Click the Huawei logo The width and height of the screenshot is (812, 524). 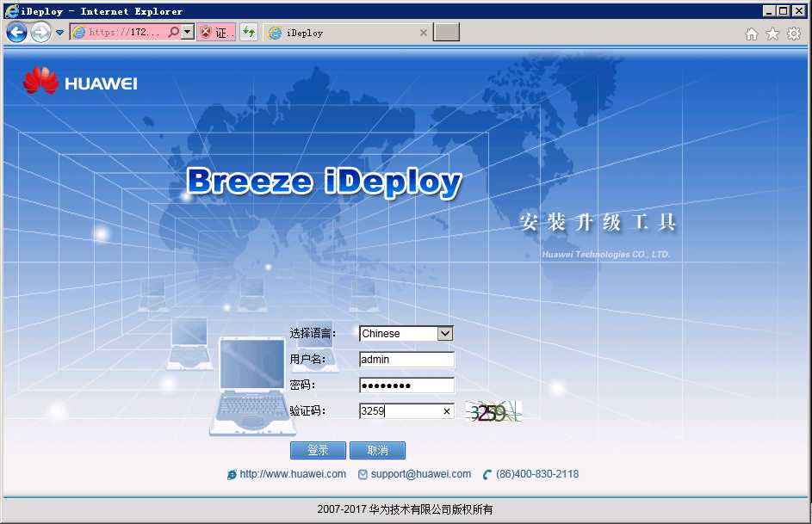coord(80,81)
